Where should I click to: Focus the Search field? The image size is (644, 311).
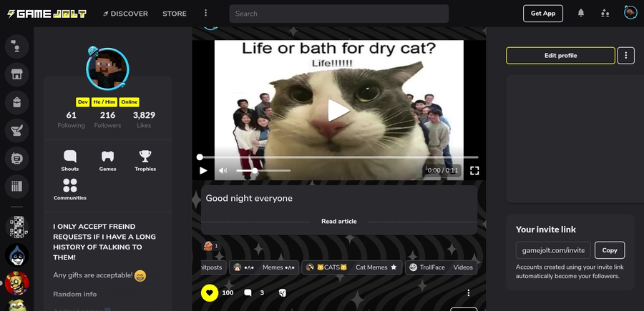coord(339,14)
